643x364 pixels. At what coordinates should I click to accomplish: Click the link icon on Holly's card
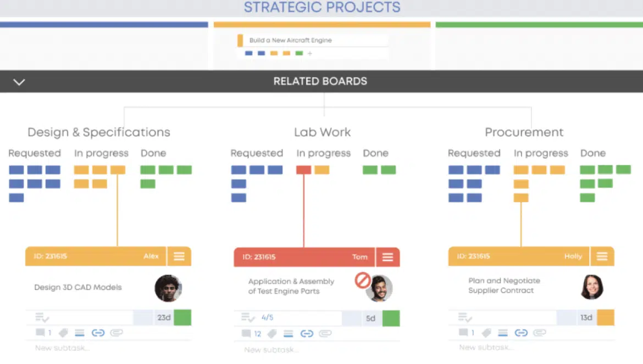pyautogui.click(x=521, y=333)
